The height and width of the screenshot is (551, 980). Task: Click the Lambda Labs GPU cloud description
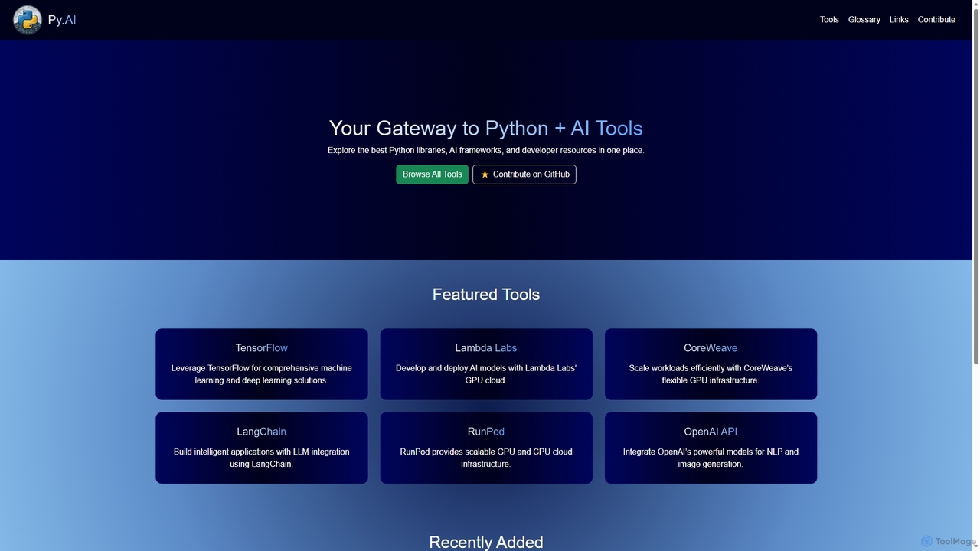[x=486, y=374]
